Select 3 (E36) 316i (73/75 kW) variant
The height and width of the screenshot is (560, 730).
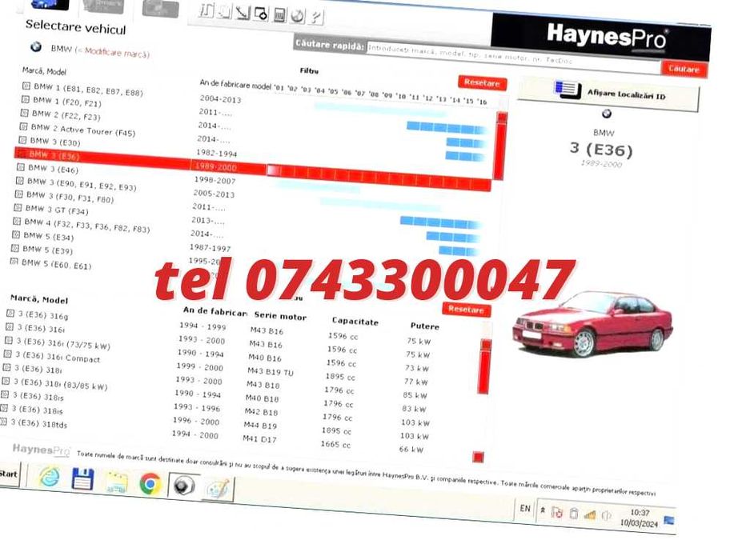pyautogui.click(x=63, y=344)
